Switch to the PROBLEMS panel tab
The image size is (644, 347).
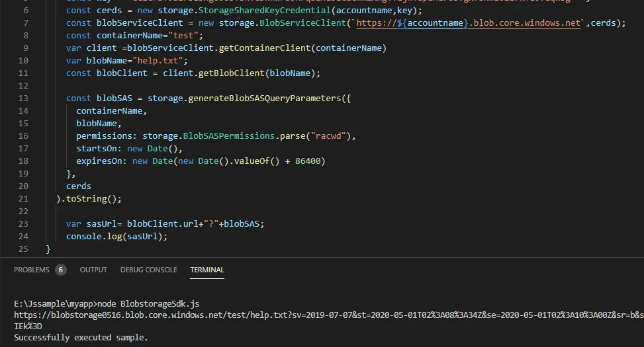point(32,270)
